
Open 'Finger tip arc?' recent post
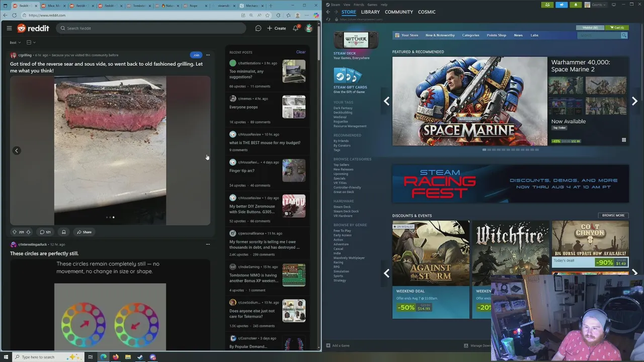point(242,170)
